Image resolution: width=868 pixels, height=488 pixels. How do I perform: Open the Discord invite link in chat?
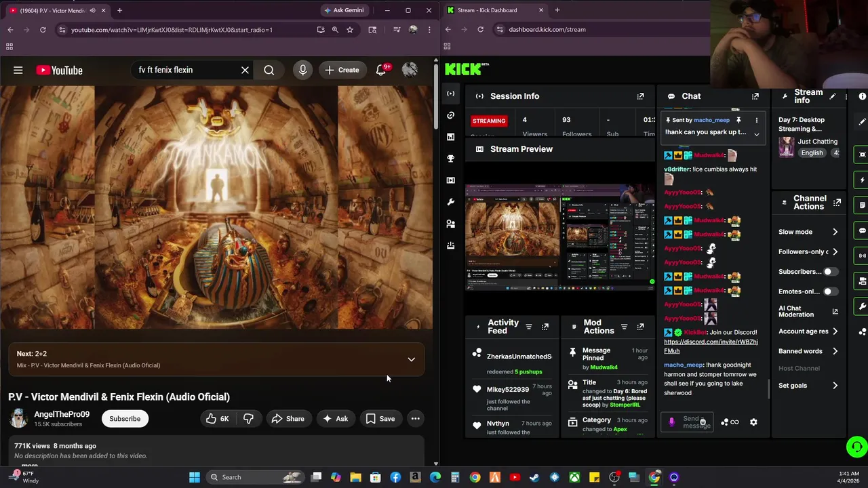710,346
